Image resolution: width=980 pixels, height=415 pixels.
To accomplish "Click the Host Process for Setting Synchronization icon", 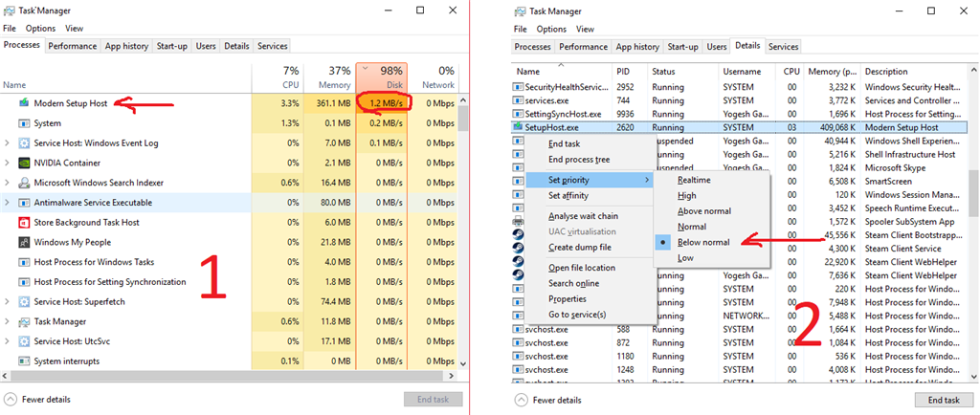I will point(24,282).
